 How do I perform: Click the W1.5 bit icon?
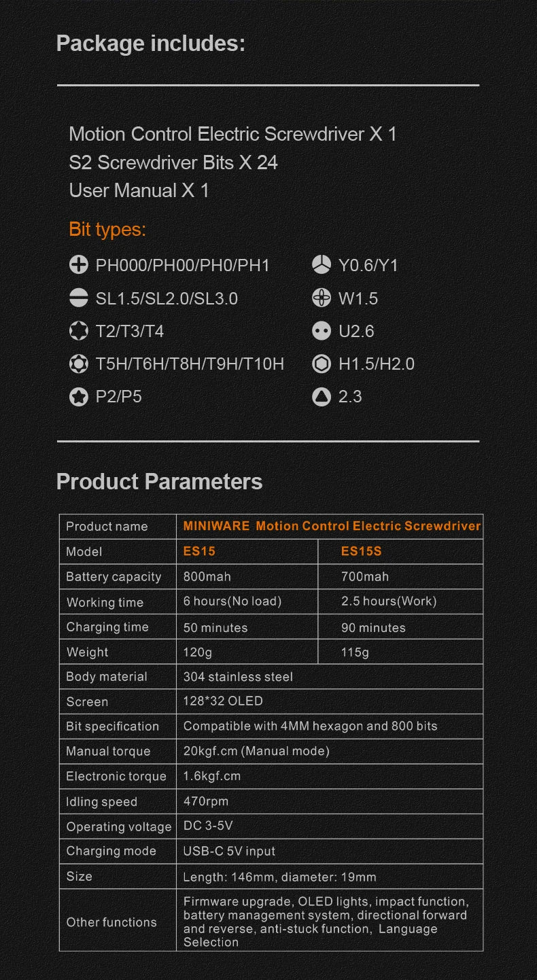pos(322,298)
